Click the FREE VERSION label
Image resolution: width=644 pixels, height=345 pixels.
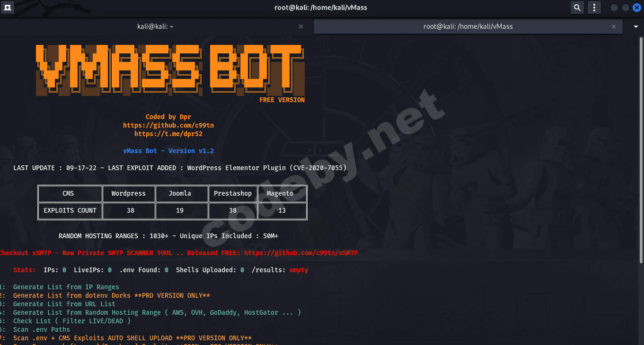click(x=282, y=100)
